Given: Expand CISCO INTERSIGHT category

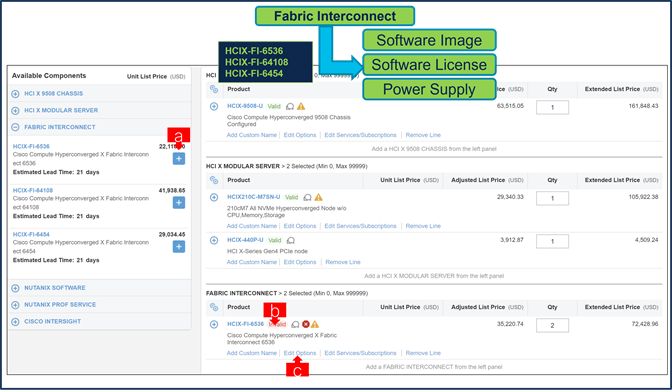Looking at the screenshot, I should [15, 321].
